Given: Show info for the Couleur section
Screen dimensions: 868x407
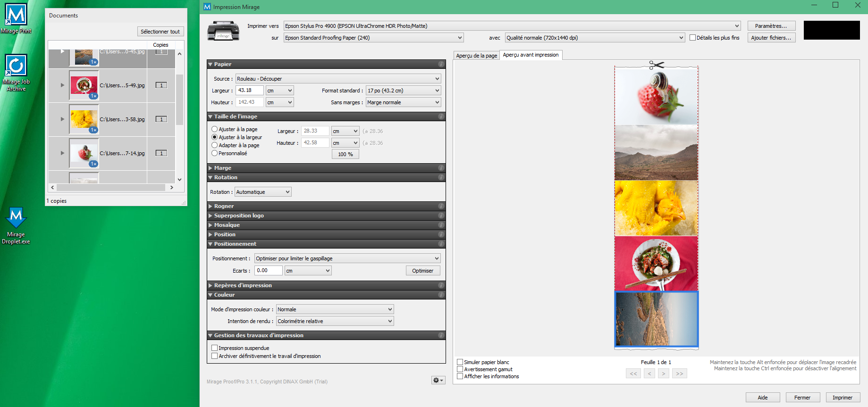Looking at the screenshot, I should tap(441, 295).
